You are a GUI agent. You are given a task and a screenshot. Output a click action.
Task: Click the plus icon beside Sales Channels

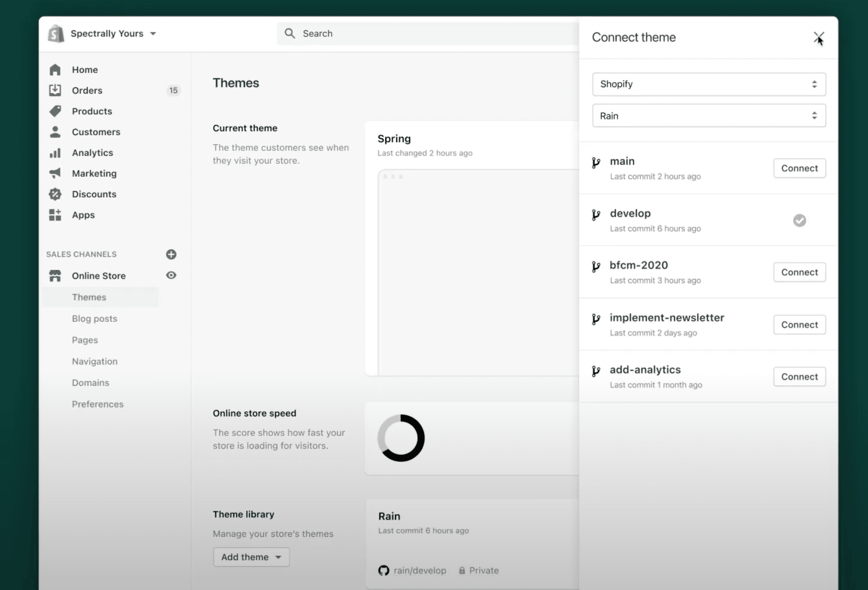(x=171, y=254)
